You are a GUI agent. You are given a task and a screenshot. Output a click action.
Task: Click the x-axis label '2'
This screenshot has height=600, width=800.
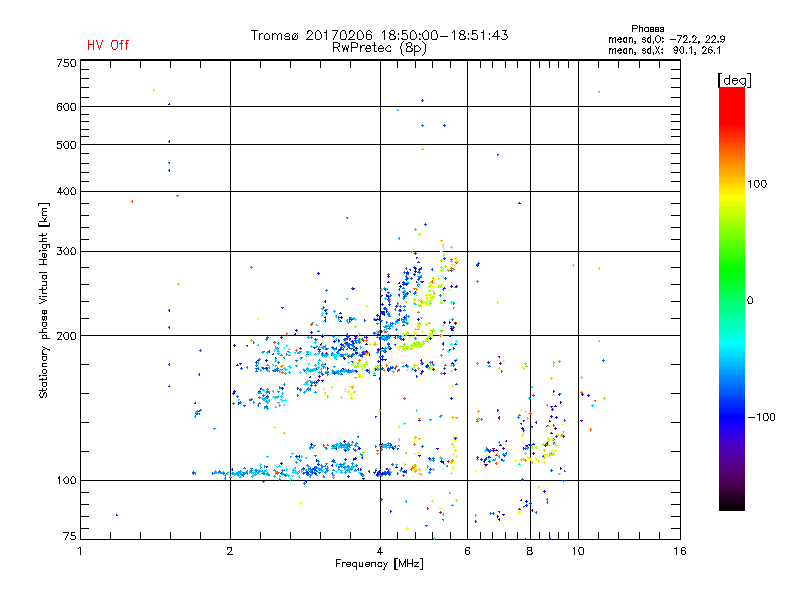click(x=230, y=551)
